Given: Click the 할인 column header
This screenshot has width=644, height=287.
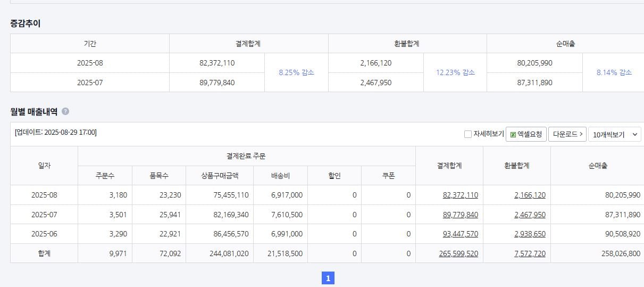Looking at the screenshot, I should [334, 176].
